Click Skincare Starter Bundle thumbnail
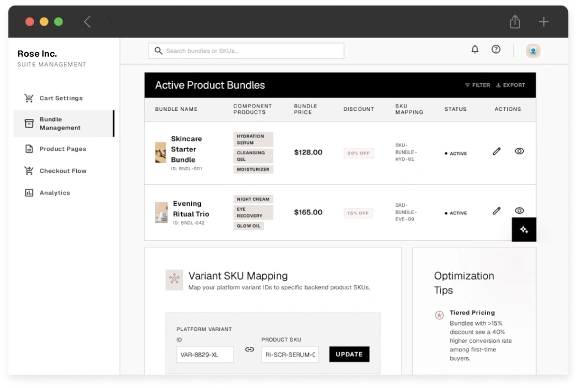 (161, 152)
